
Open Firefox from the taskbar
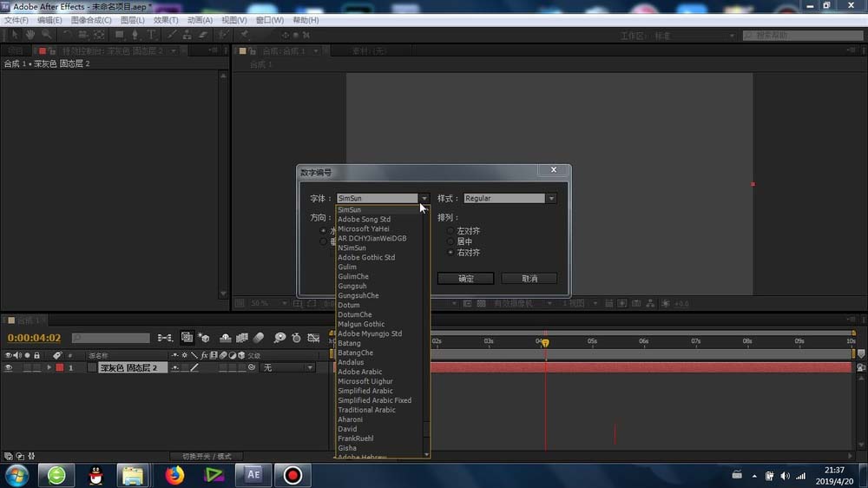point(175,475)
